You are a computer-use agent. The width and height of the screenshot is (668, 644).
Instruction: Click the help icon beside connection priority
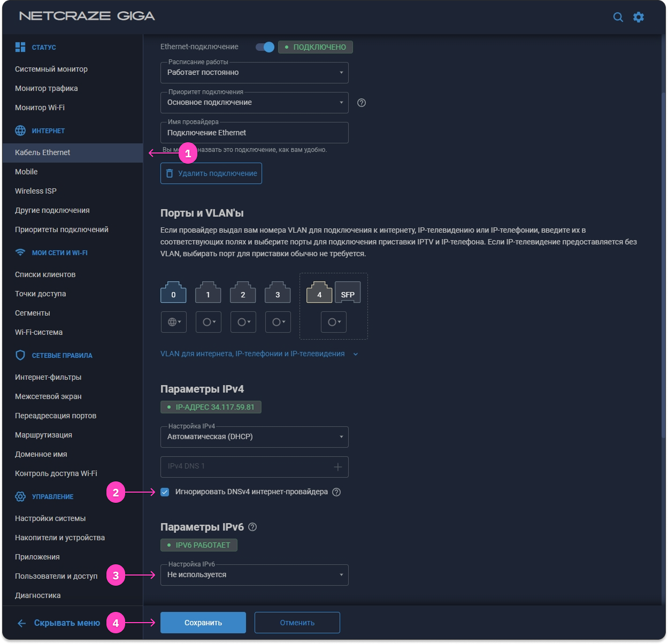click(x=362, y=103)
